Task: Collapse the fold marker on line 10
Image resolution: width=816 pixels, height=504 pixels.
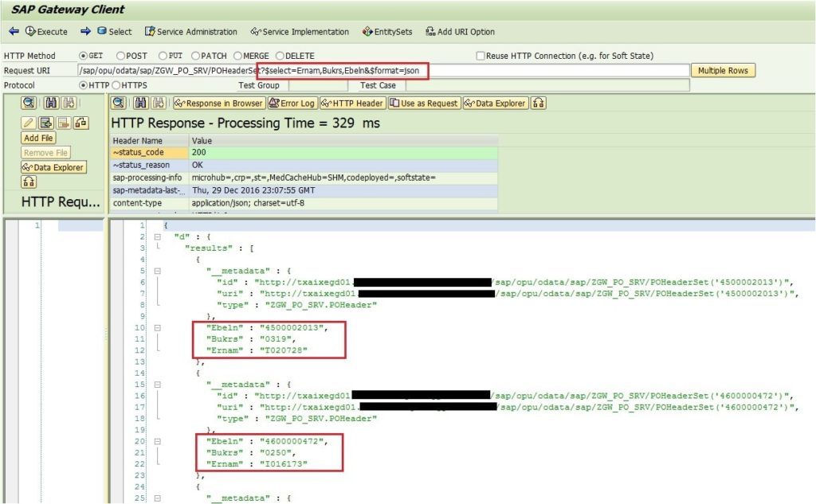Action: pyautogui.click(x=157, y=328)
